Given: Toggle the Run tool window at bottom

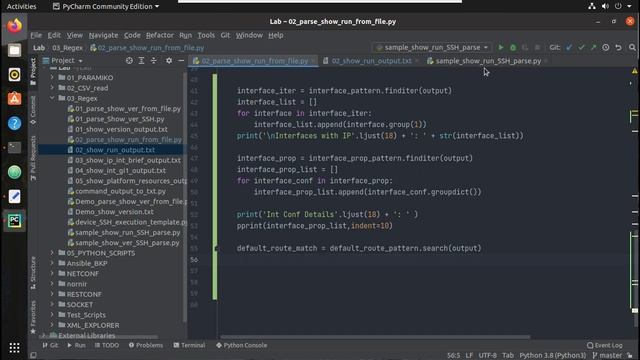Looking at the screenshot, I should (76, 345).
